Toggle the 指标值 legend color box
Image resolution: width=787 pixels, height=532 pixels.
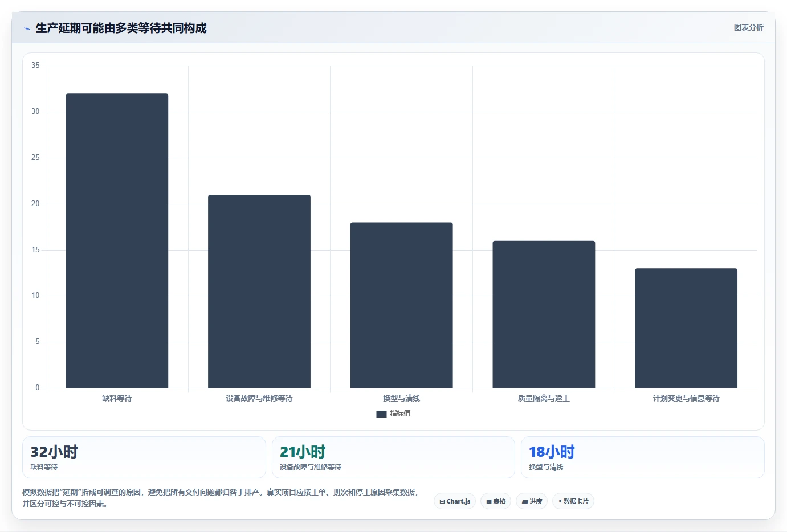tap(381, 414)
